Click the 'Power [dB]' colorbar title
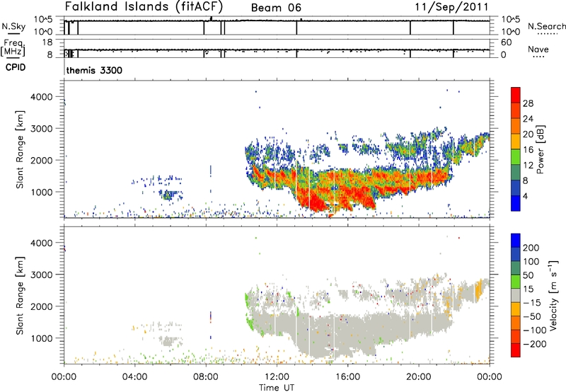566x392 pixels. click(x=540, y=149)
